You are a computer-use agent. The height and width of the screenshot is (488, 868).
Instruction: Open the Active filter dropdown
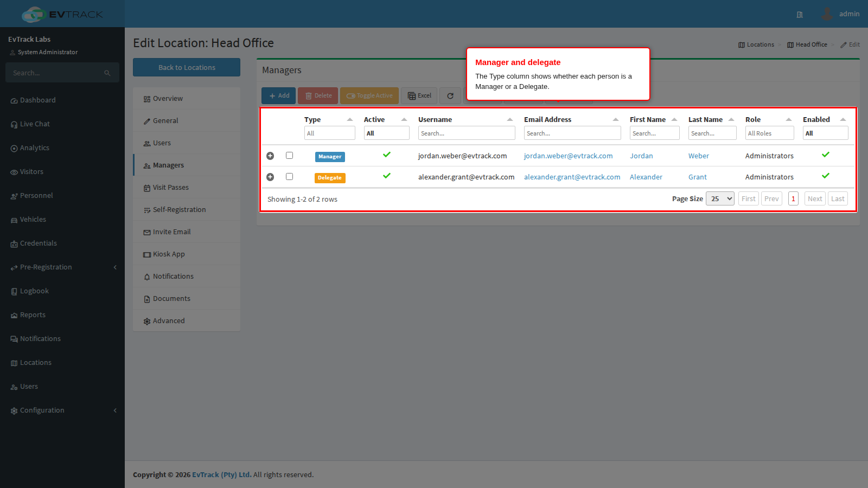[386, 133]
